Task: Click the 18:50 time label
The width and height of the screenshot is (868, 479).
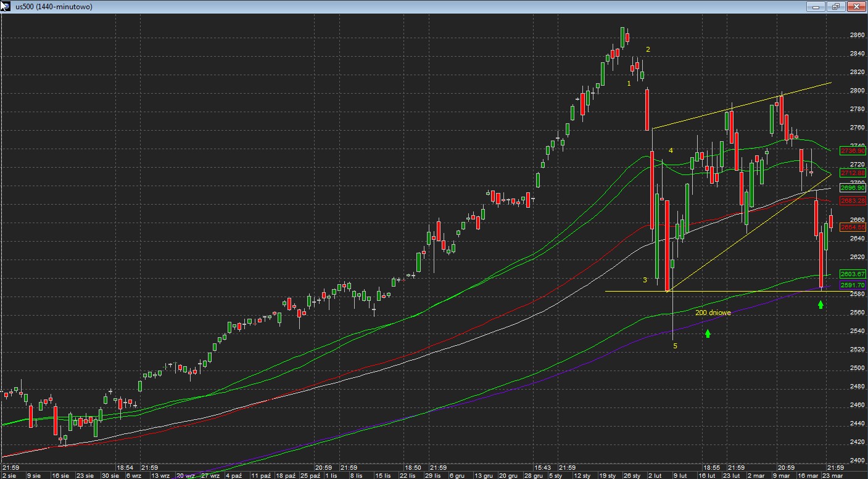Action: tap(413, 468)
